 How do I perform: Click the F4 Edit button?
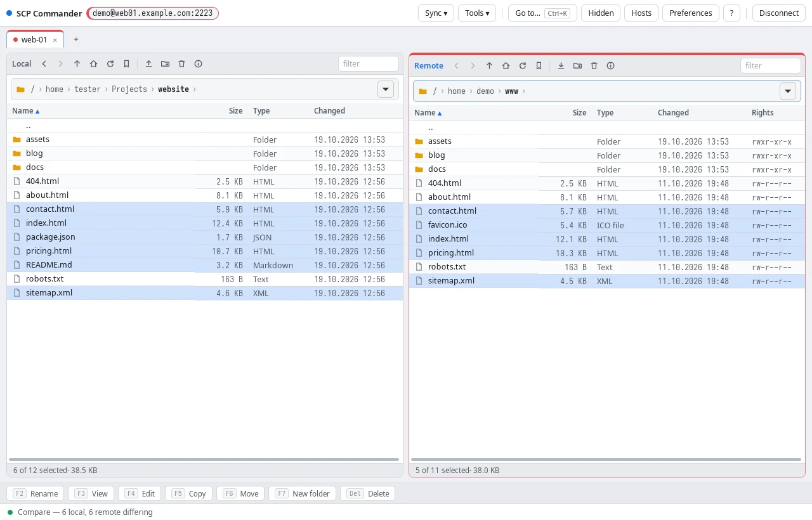(x=140, y=493)
